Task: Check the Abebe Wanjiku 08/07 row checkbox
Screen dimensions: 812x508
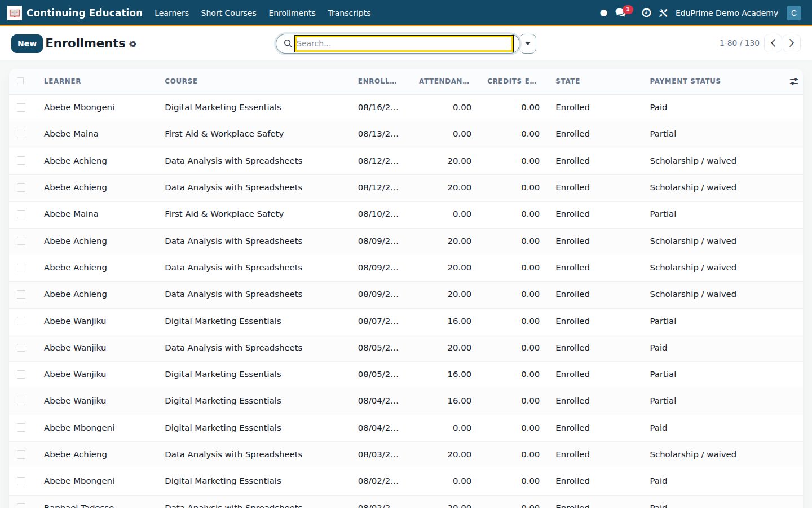Action: click(21, 321)
